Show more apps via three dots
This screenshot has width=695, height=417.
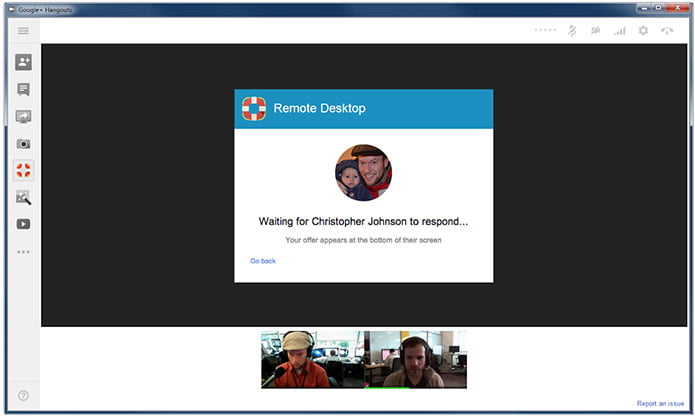(23, 252)
